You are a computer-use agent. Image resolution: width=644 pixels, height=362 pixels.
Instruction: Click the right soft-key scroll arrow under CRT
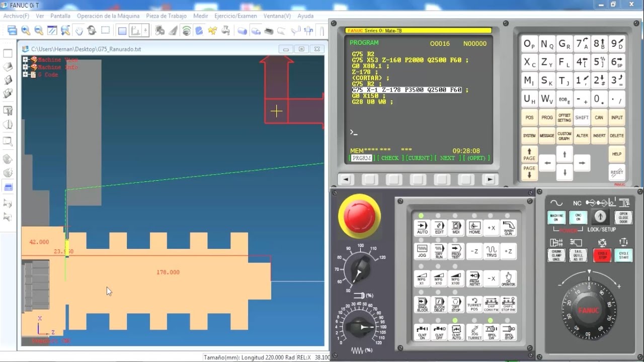point(490,179)
